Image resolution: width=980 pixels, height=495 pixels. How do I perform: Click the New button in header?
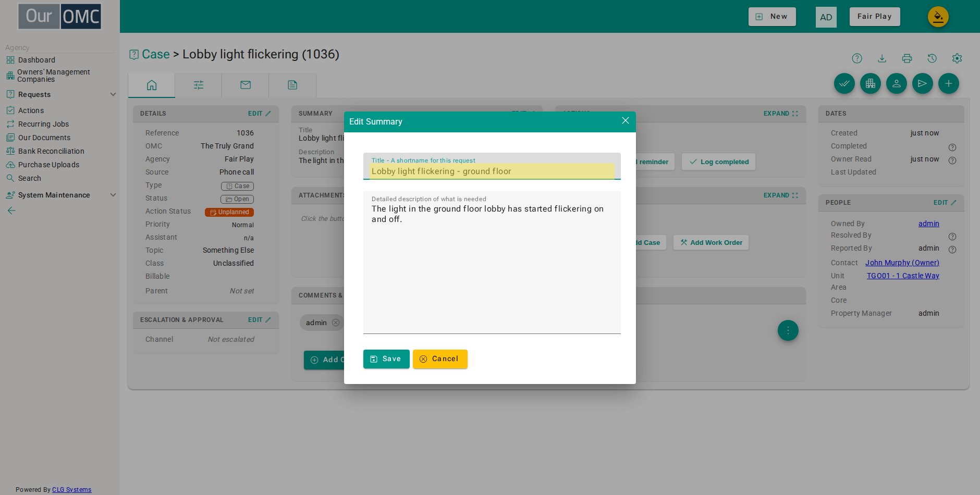tap(772, 17)
